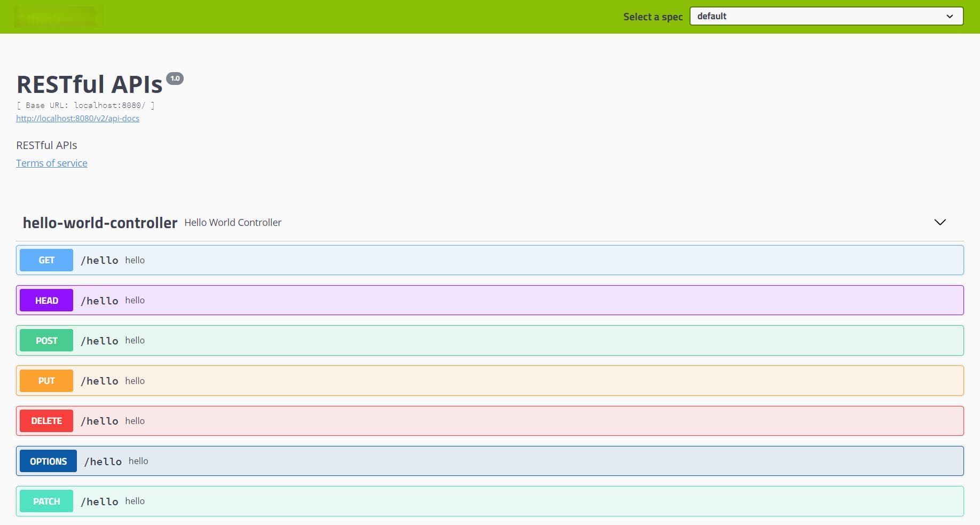980x525 pixels.
Task: Click the RESTful APIs main title
Action: [89, 84]
